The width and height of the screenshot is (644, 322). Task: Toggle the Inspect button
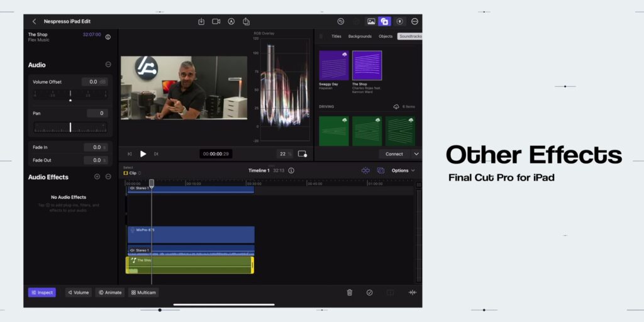[42, 292]
